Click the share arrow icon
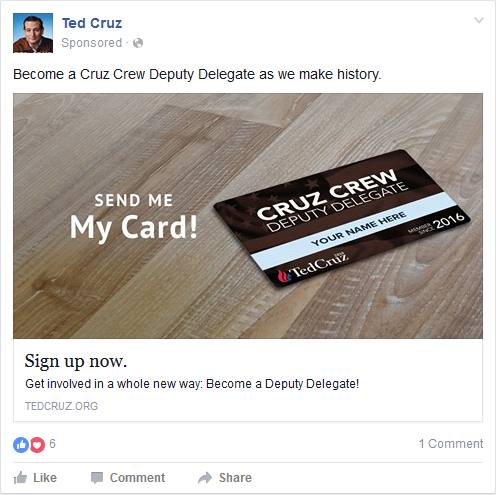 pyautogui.click(x=205, y=478)
